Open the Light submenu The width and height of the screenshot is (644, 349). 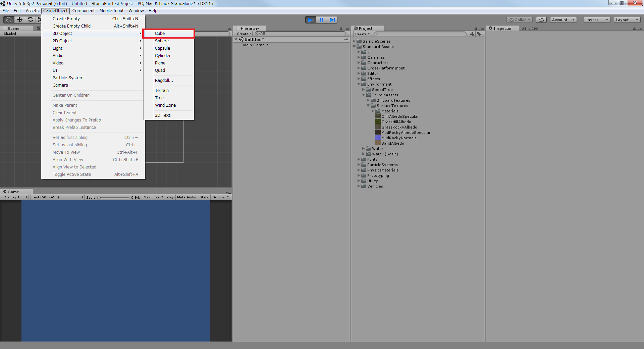coord(93,48)
